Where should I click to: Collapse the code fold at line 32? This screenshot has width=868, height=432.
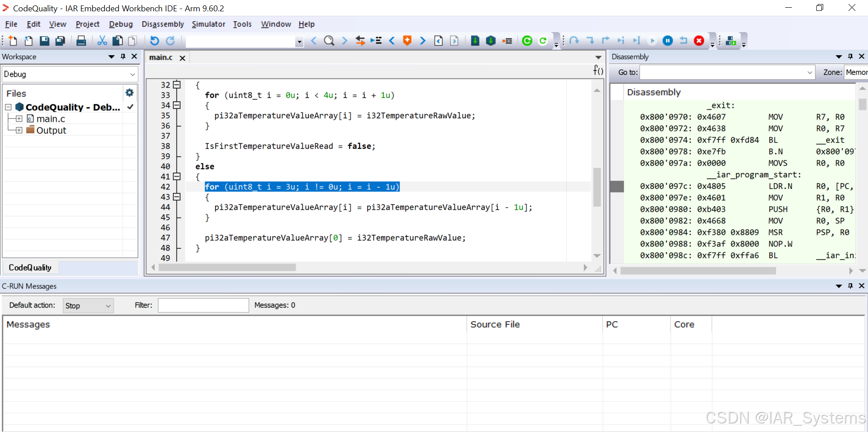(177, 85)
